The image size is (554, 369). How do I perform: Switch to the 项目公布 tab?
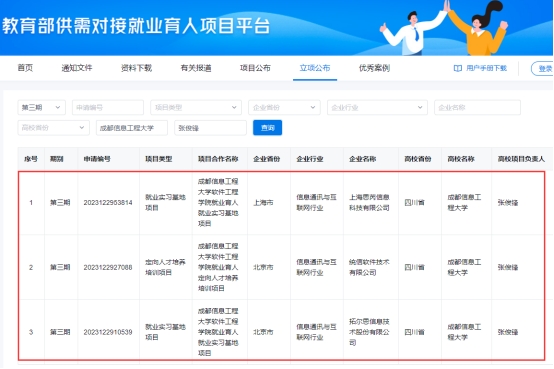[x=255, y=68]
